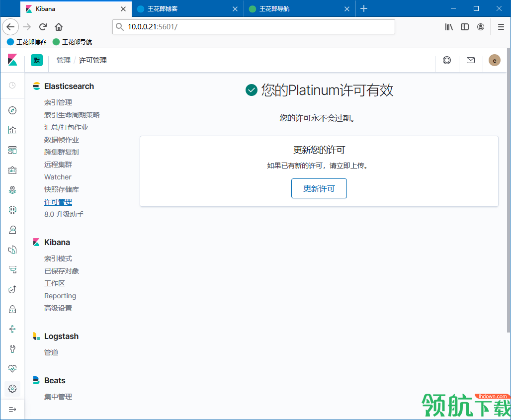Image resolution: width=511 pixels, height=420 pixels.
Task: Open 索引管理 under Elasticsearch
Action: [58, 102]
